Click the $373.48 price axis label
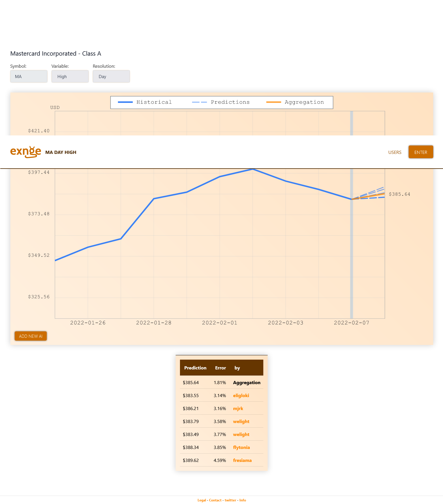The width and height of the screenshot is (443, 504). tap(39, 214)
